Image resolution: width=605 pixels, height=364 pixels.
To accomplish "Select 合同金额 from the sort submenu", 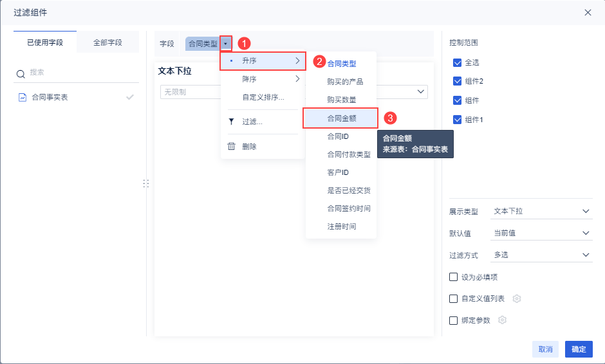I will 342,118.
